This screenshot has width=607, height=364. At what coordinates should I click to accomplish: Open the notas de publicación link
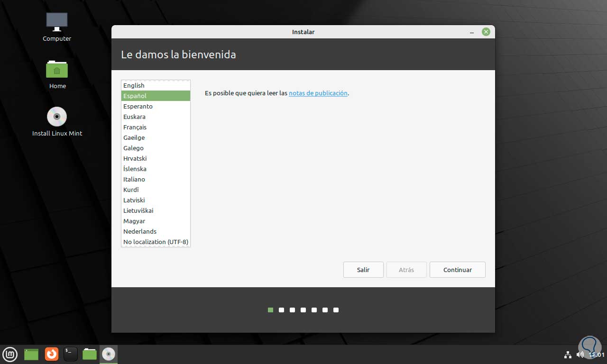coord(318,93)
